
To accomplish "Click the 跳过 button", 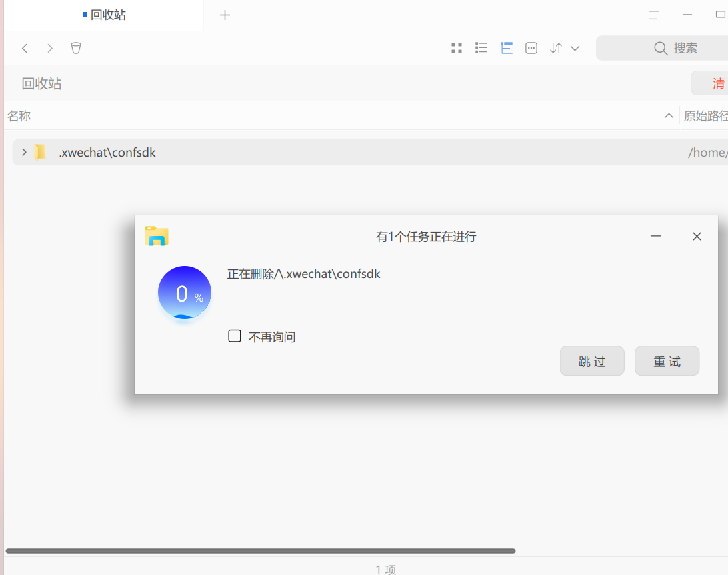I will coord(592,361).
